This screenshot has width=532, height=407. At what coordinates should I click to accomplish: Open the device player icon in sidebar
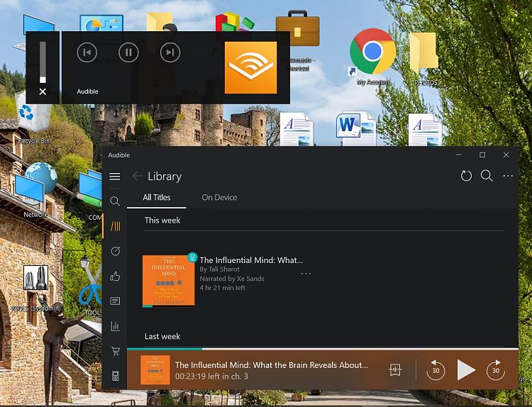pyautogui.click(x=116, y=376)
